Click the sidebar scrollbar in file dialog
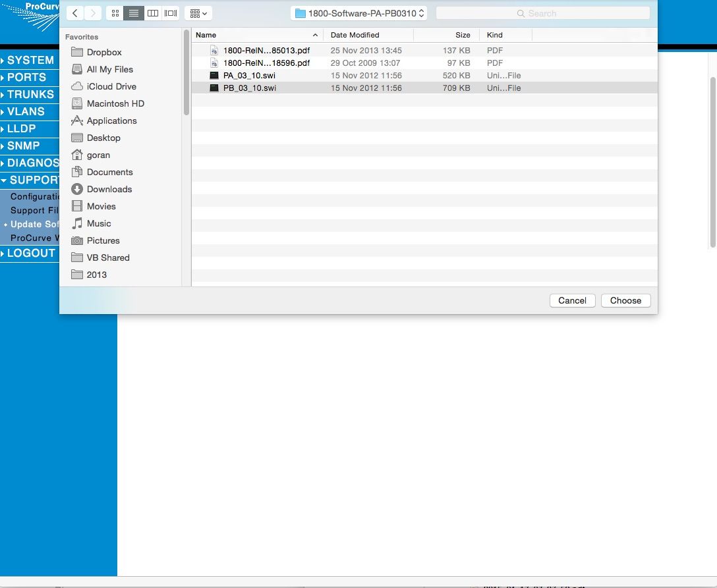Screen dimensions: 717x588 click(186, 73)
